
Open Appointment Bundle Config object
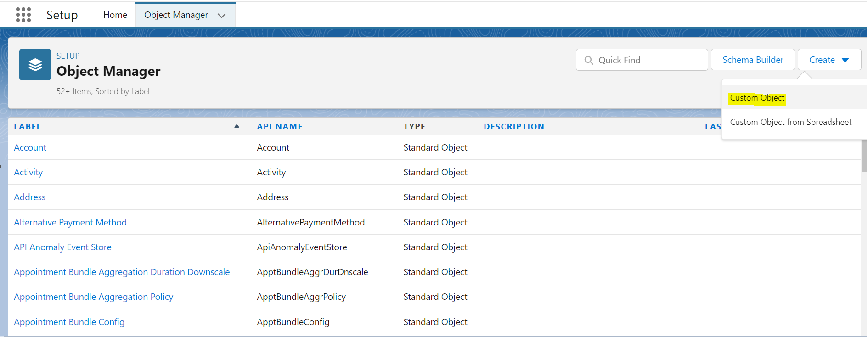tap(69, 322)
